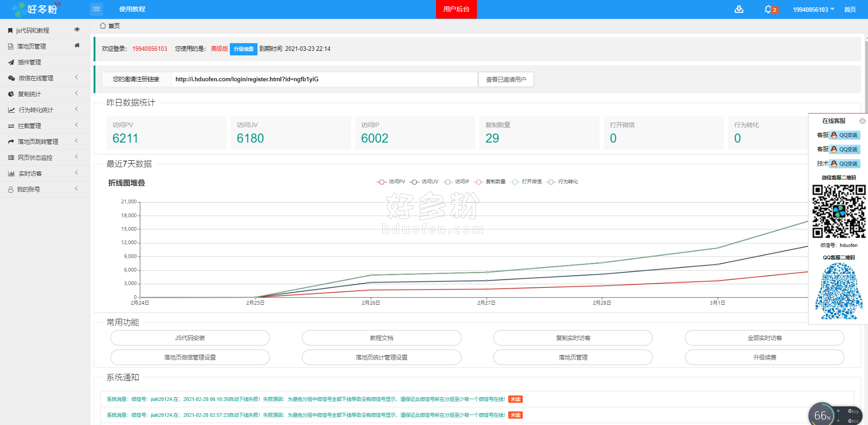Click the pie chart icon beside 复制统计
This screenshot has width=868, height=425.
11,94
